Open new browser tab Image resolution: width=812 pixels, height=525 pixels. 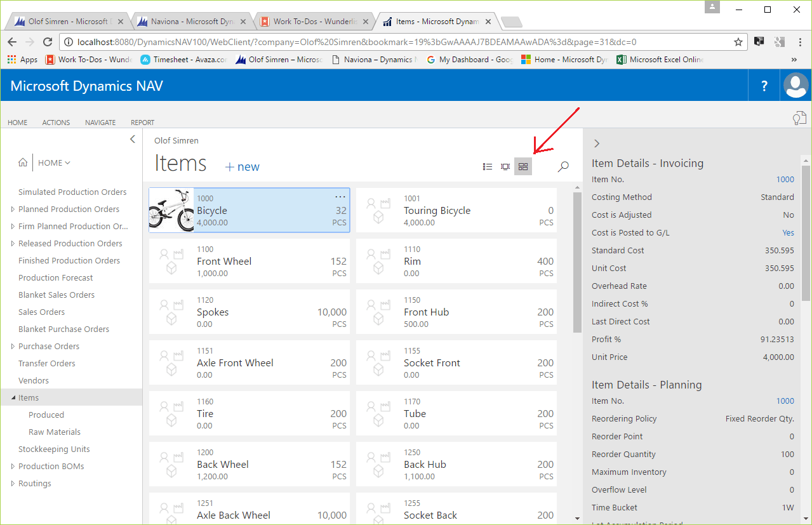pos(511,22)
